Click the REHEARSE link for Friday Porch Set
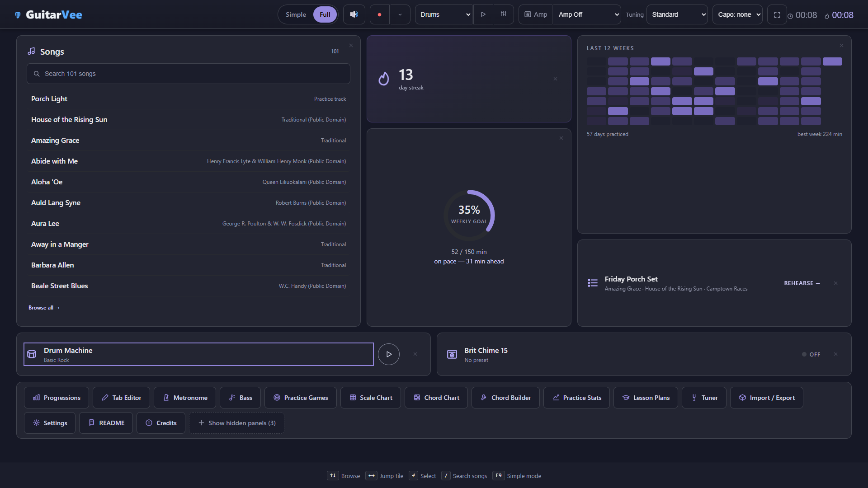 click(x=802, y=283)
